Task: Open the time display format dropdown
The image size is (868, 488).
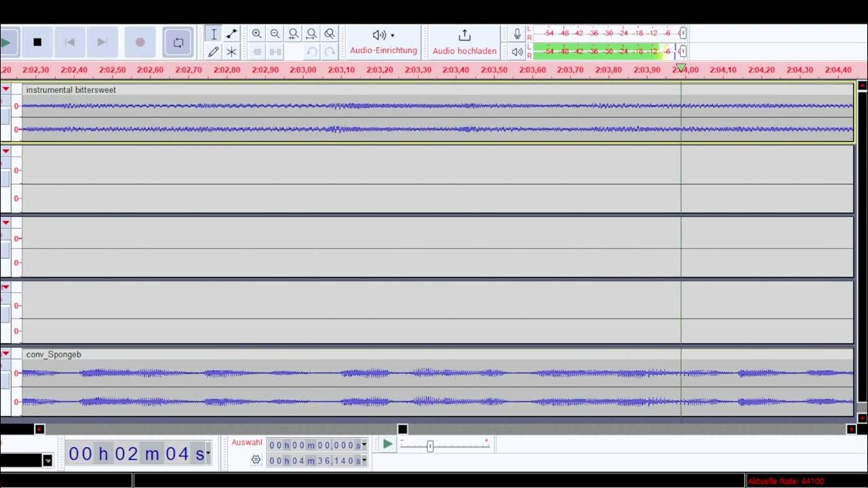Action: click(208, 453)
